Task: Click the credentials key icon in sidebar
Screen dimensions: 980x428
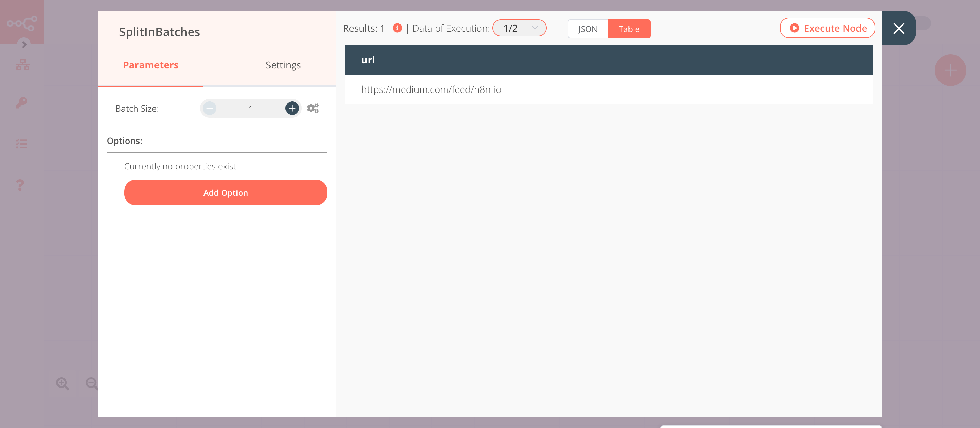Action: tap(22, 102)
